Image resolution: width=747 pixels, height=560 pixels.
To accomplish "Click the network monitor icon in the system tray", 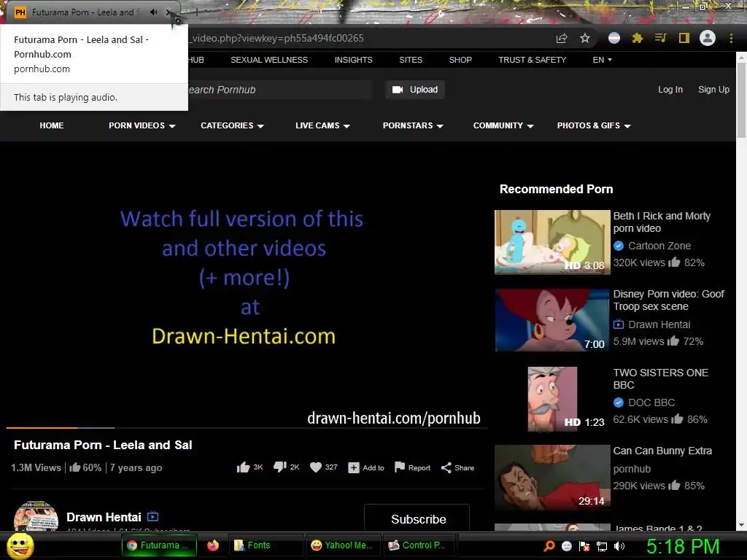I will [x=602, y=546].
